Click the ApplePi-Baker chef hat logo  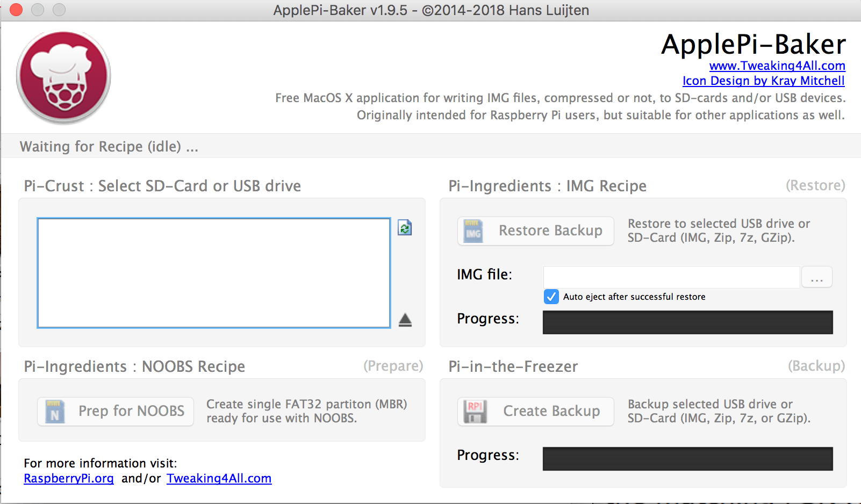(63, 77)
